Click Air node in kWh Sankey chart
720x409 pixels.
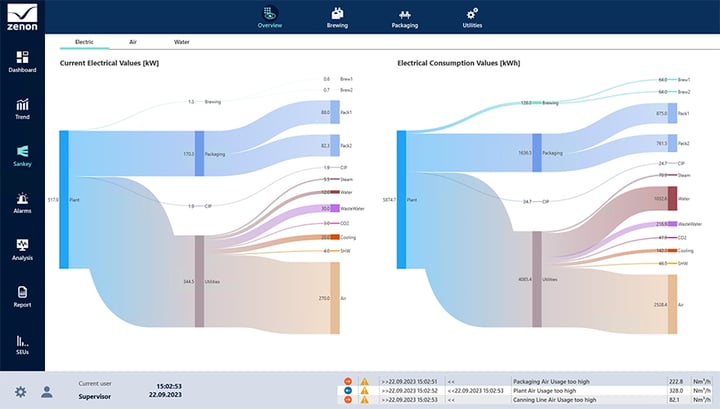tap(672, 304)
